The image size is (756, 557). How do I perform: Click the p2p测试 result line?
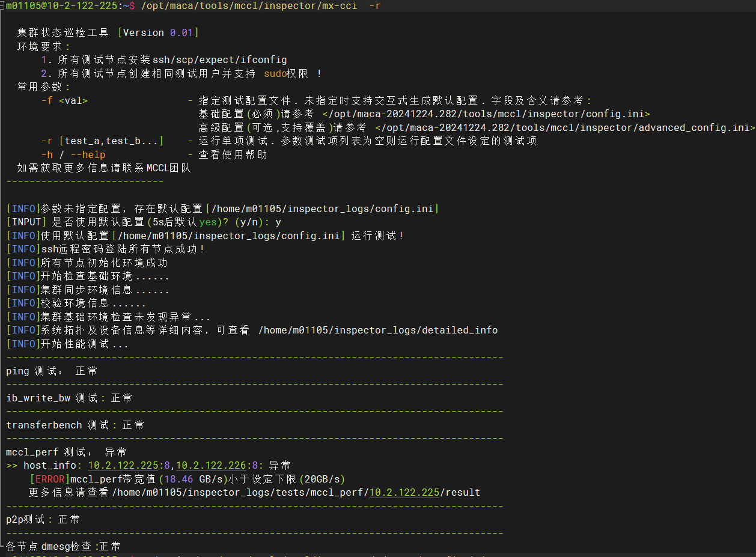[x=43, y=520]
